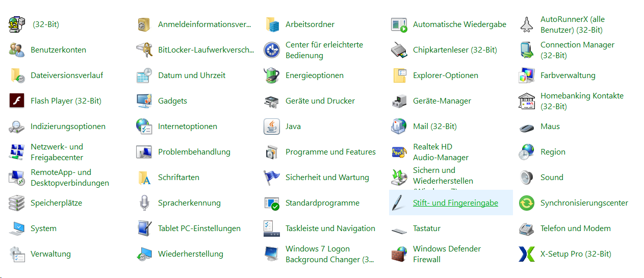Open the Geräte und Drucker icon
Screen dimensions: 644x278
point(272,101)
